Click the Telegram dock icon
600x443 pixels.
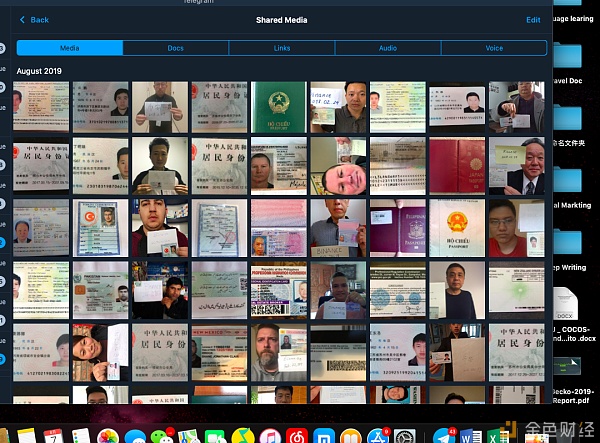(443, 436)
